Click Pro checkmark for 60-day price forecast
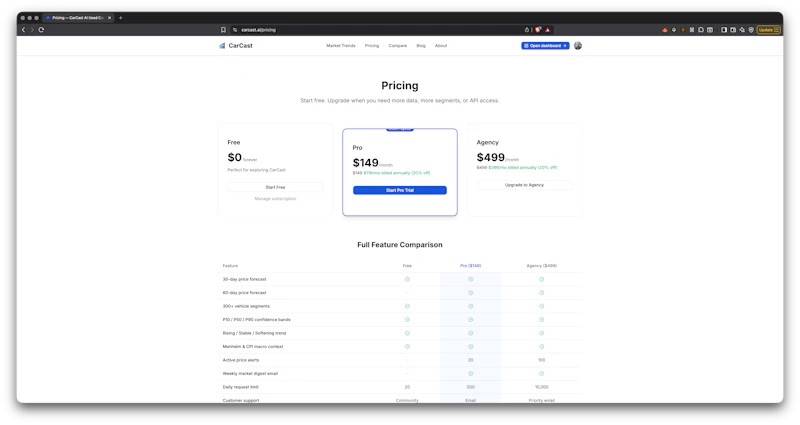800x425 pixels. click(470, 293)
